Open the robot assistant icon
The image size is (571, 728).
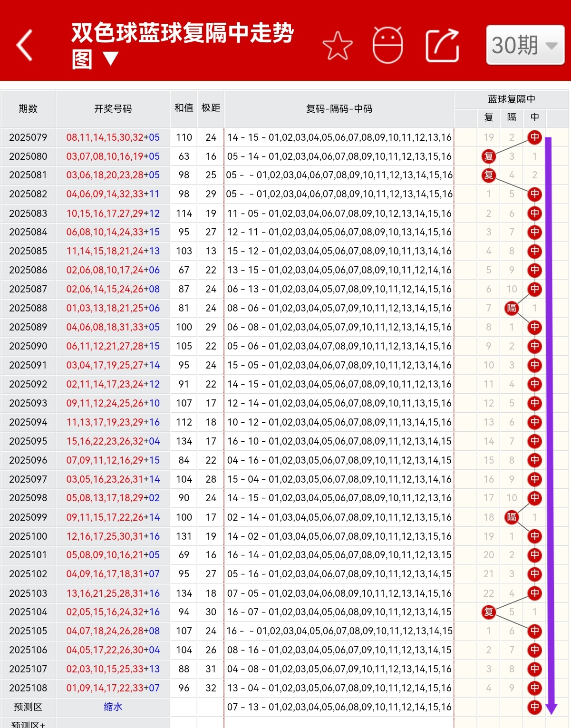pos(388,46)
